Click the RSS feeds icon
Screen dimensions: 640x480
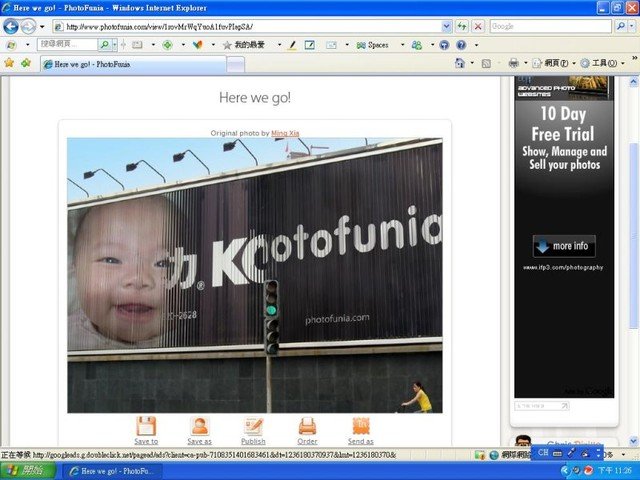click(486, 63)
